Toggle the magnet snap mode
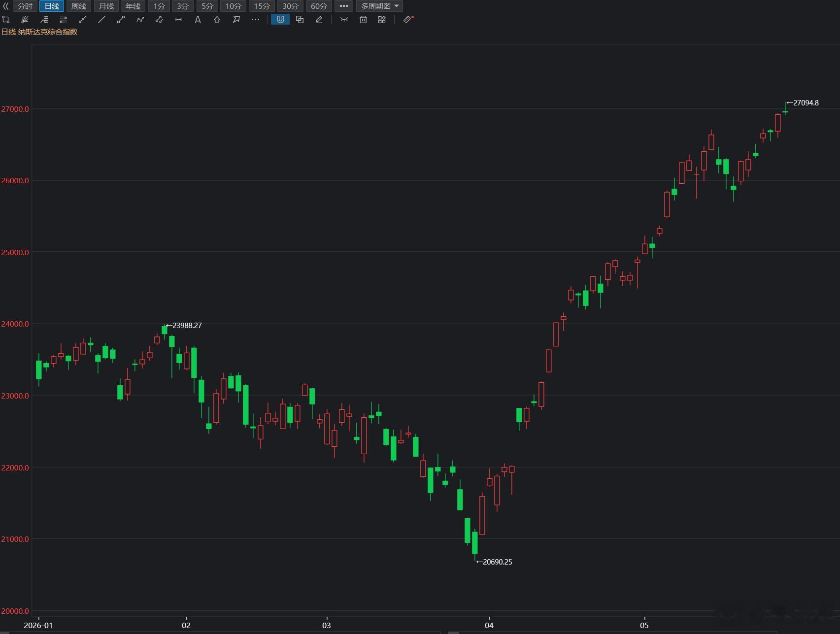This screenshot has height=634, width=840. coord(280,20)
